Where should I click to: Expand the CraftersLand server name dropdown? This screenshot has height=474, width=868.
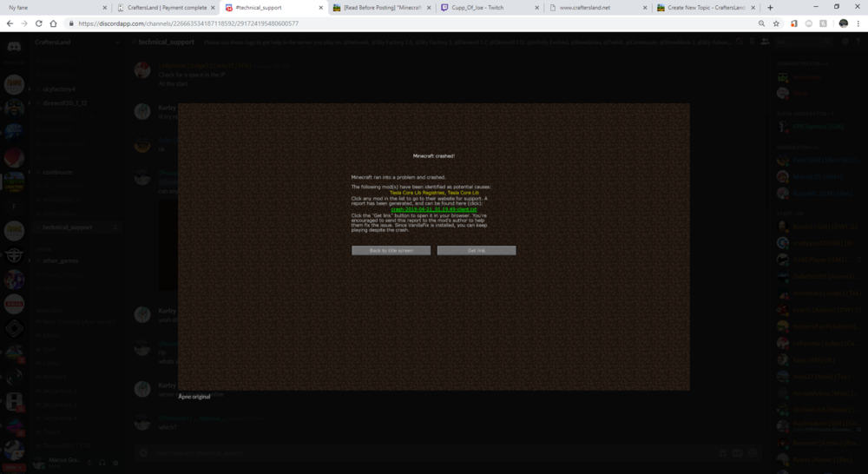point(76,42)
